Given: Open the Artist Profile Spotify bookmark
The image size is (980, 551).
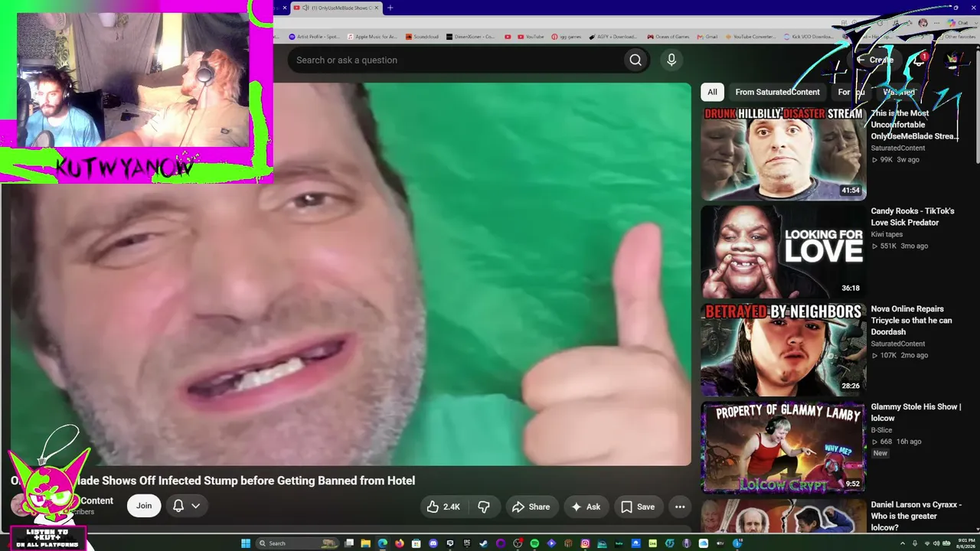Looking at the screenshot, I should tap(314, 36).
